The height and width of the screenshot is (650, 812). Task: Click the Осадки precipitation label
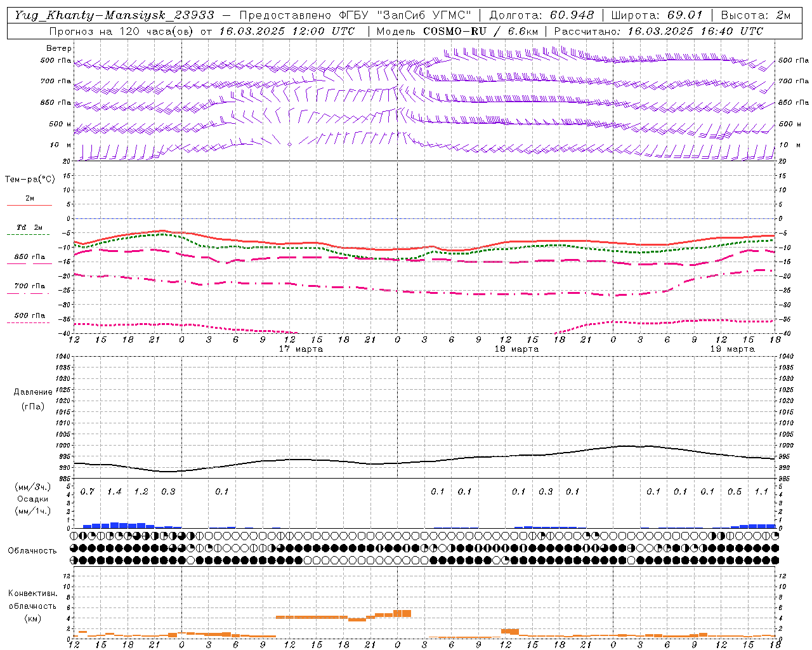(x=32, y=499)
